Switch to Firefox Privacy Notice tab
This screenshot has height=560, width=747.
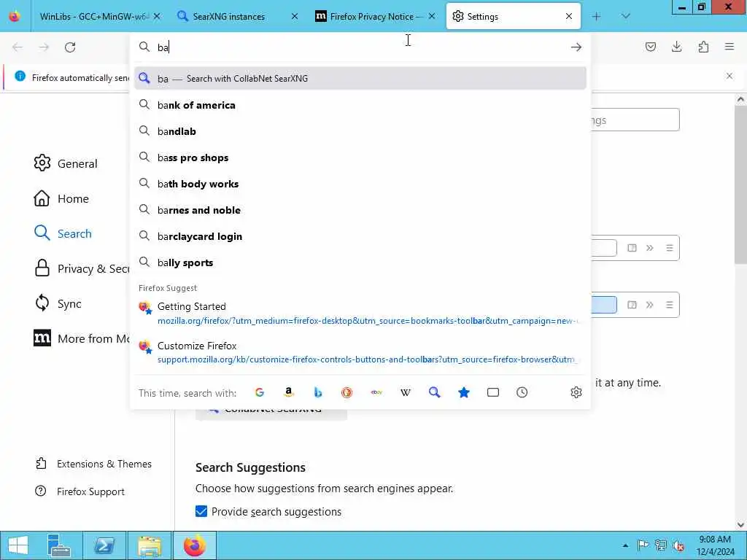tap(375, 16)
